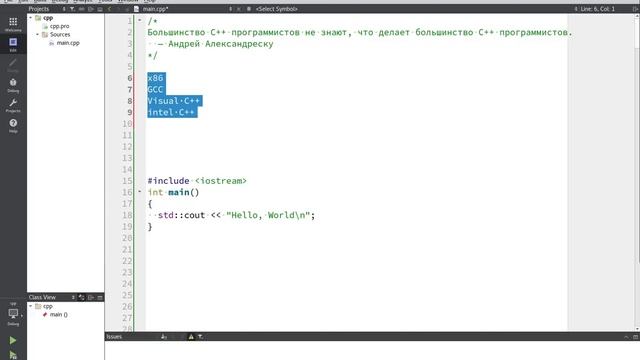
Task: Collapse the cpp project tree node
Action: 31,18
